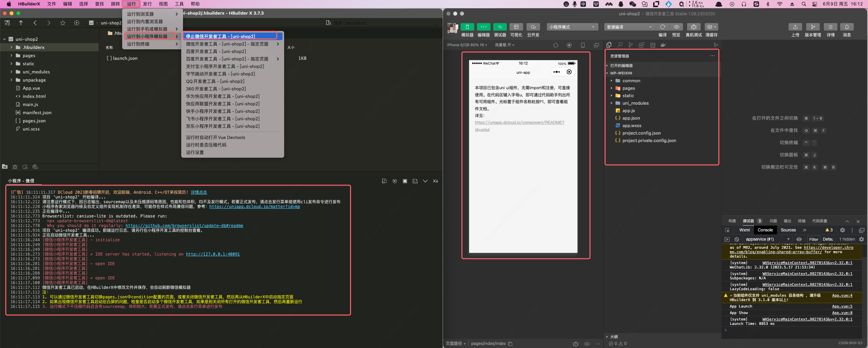Open manifest.json in the HBuilderX tree
Screen dimensions: 868x348
click(x=37, y=112)
